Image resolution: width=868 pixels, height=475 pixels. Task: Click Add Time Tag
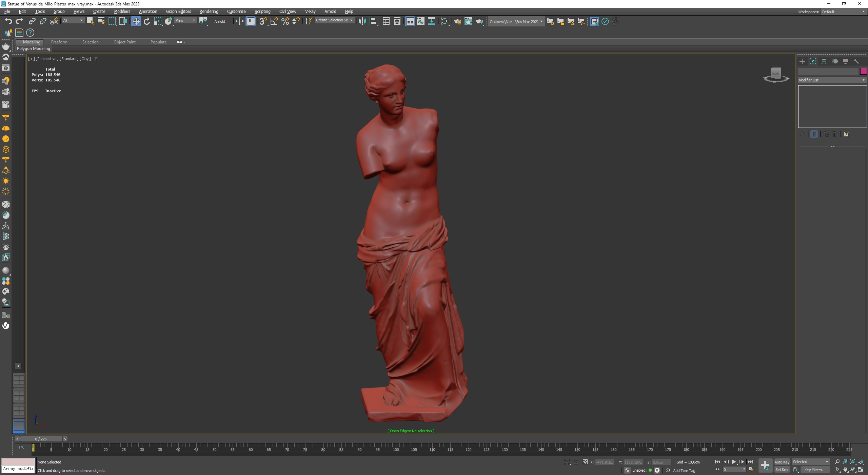(x=684, y=471)
